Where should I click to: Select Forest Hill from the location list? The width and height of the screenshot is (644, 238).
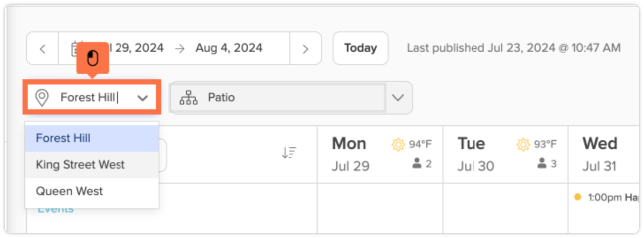63,138
